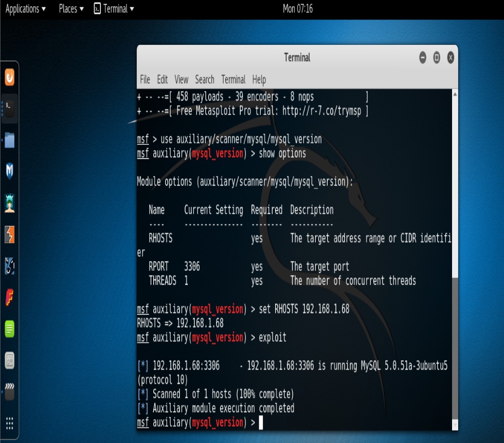Click the 'Name' column header
The width and height of the screenshot is (504, 443).
click(156, 210)
